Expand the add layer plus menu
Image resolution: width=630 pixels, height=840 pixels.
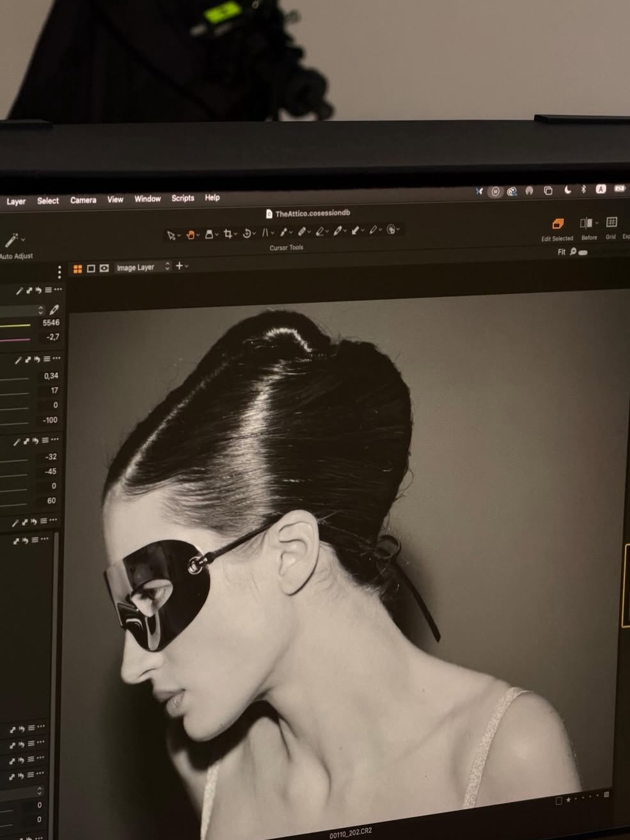click(181, 265)
